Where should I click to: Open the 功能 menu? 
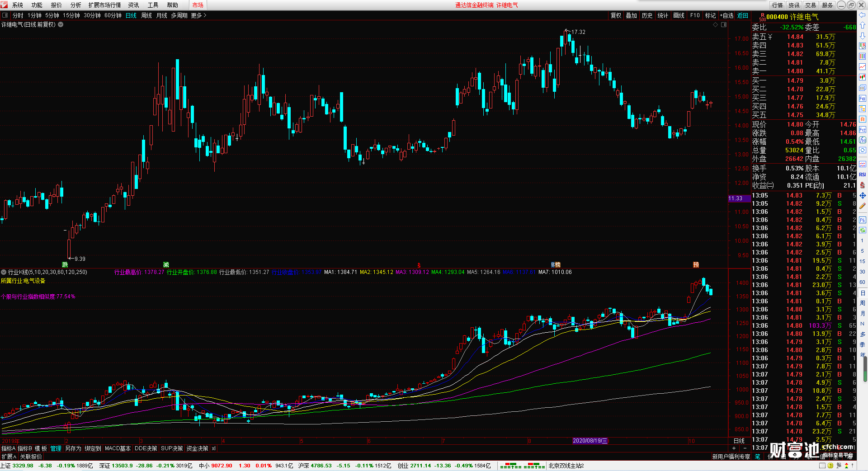click(37, 5)
